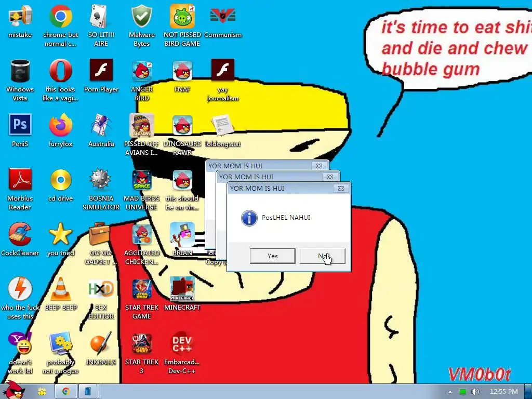Close the front 'YOR MOM IS HUI' dialog
This screenshot has height=399, width=532.
coord(341,188)
